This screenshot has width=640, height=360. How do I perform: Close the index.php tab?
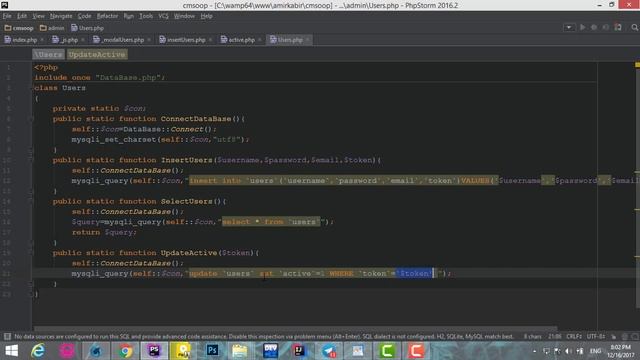[x=42, y=40]
